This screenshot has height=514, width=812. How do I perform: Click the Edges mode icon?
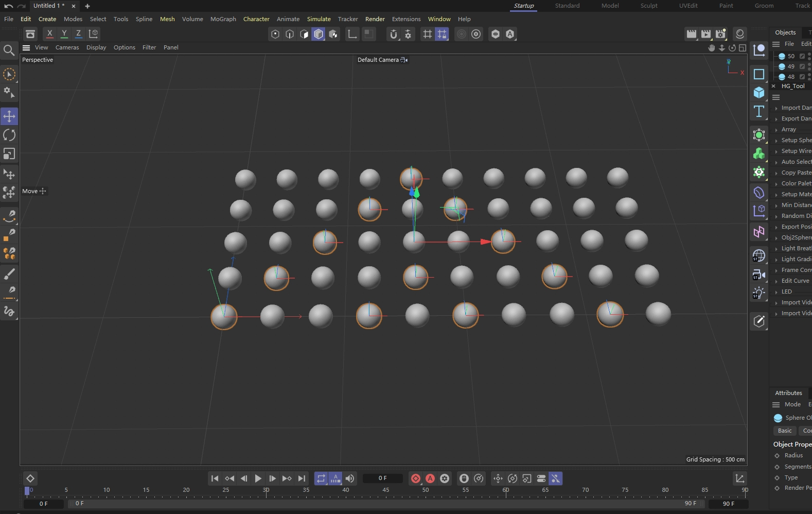pos(290,34)
